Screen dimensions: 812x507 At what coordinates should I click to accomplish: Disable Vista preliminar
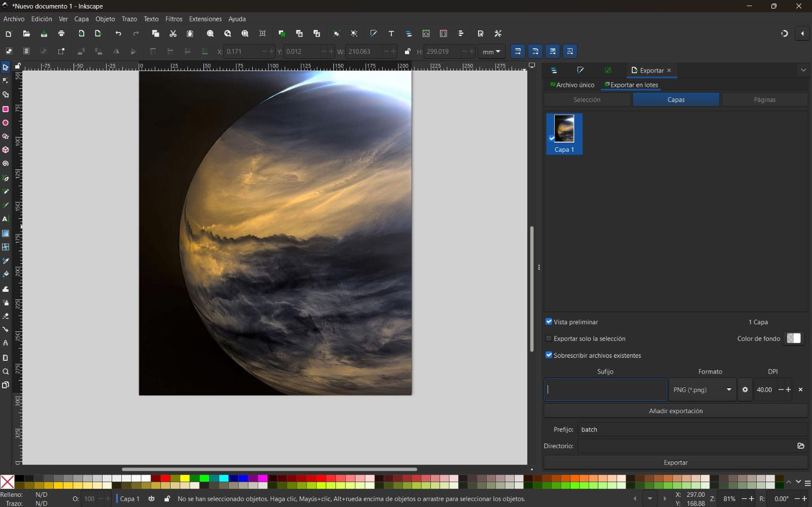[x=550, y=322]
